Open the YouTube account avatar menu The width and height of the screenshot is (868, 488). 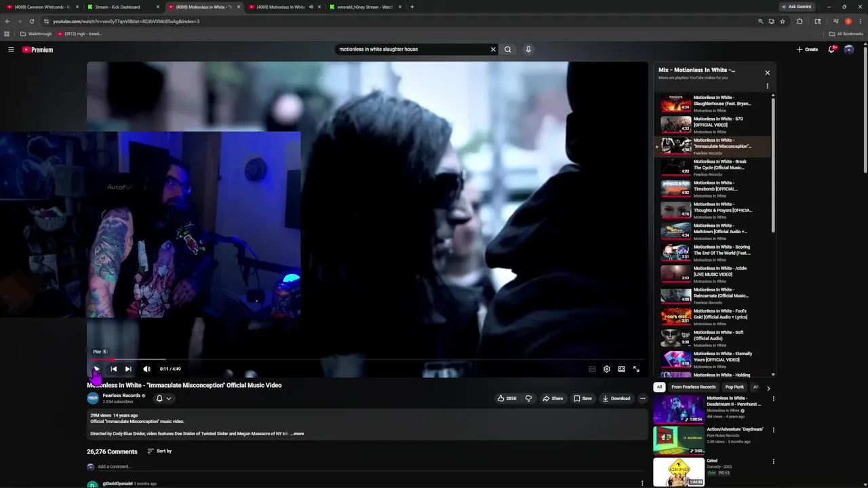click(x=849, y=49)
